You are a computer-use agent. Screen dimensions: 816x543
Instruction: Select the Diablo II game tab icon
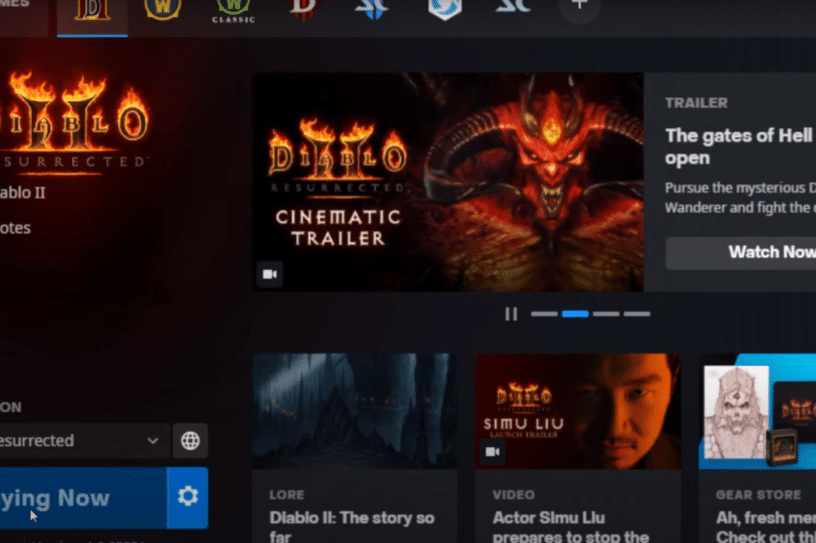click(x=92, y=10)
